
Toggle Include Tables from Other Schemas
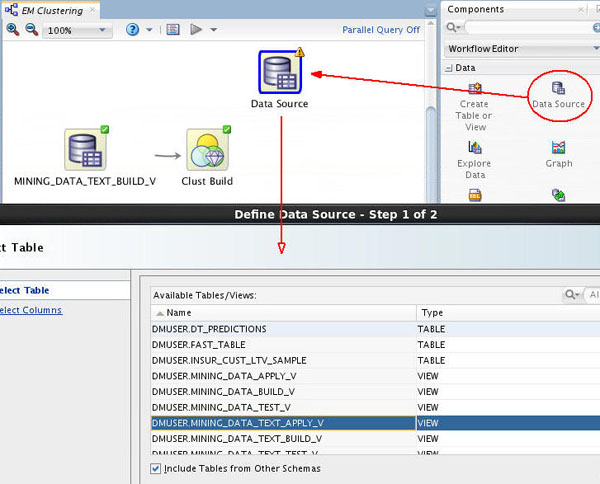pos(155,468)
